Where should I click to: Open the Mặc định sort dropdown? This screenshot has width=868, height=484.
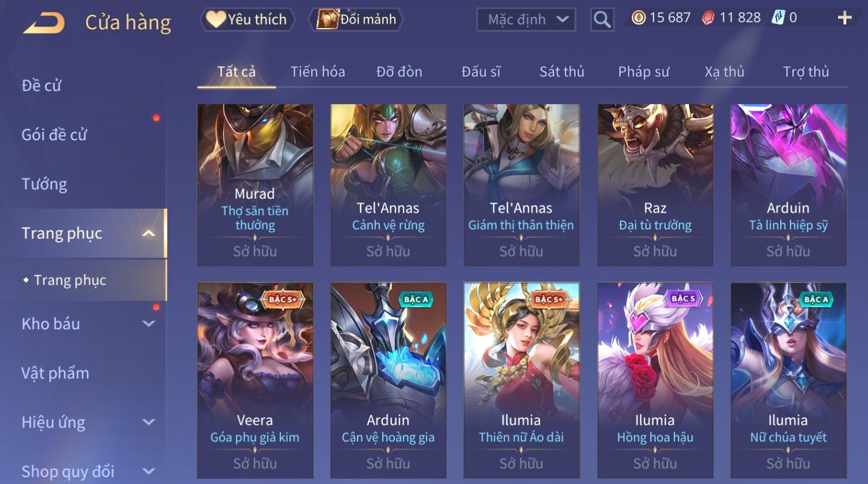(x=526, y=20)
